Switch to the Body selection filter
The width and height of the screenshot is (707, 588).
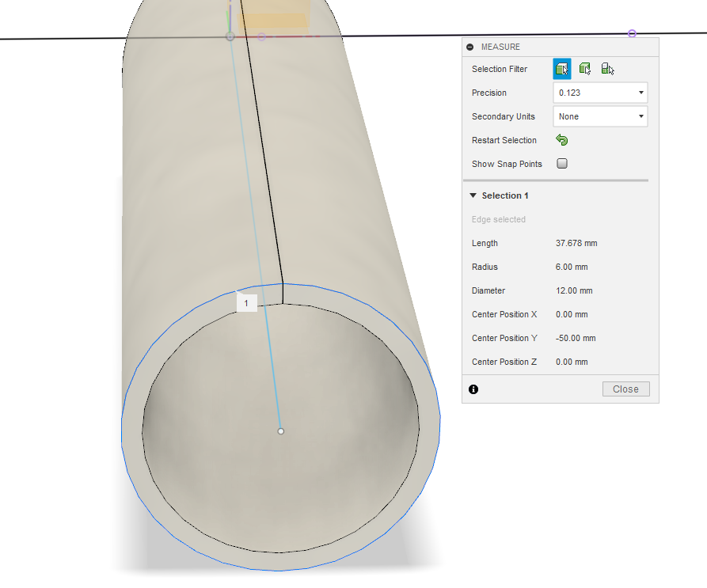pyautogui.click(x=584, y=69)
